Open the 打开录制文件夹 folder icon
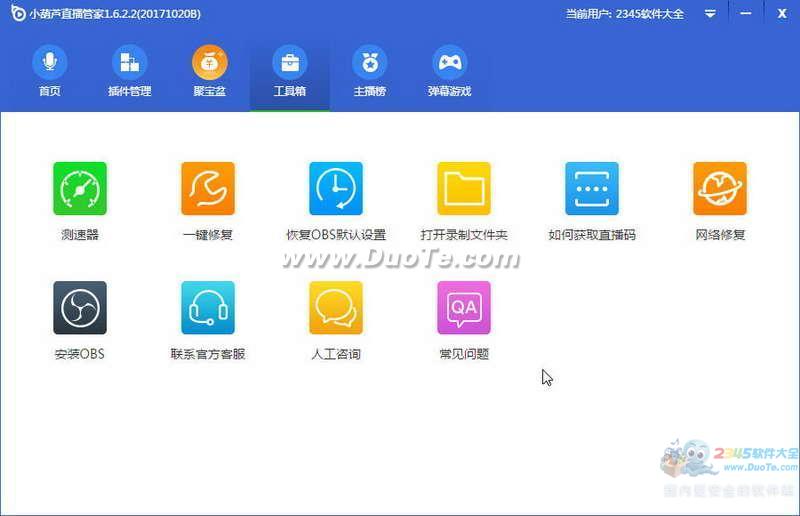800x516 pixels. pyautogui.click(x=463, y=189)
